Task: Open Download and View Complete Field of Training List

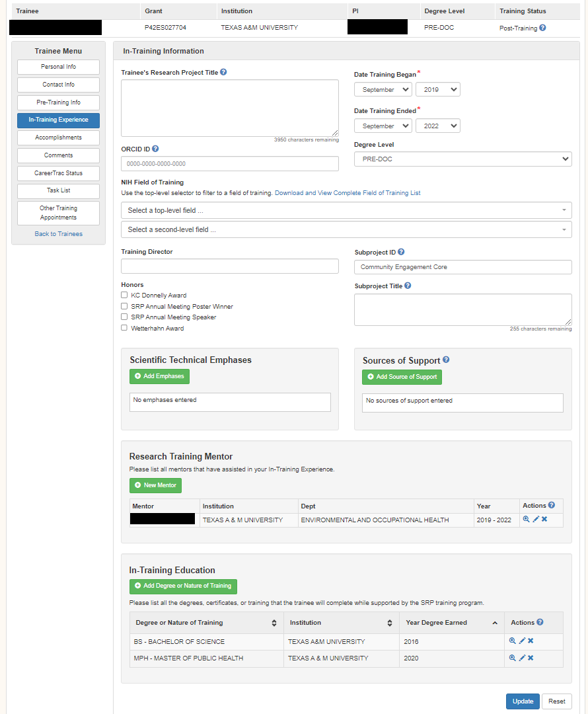Action: (x=348, y=193)
